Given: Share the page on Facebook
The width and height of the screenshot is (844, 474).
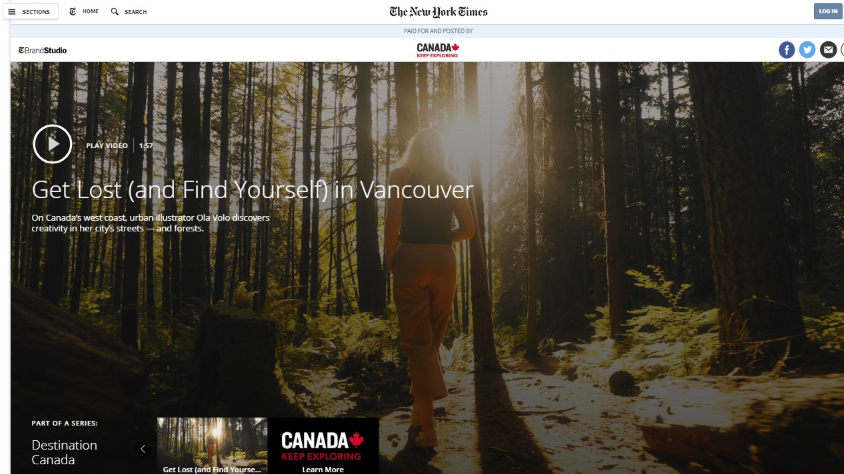Looking at the screenshot, I should (x=786, y=50).
